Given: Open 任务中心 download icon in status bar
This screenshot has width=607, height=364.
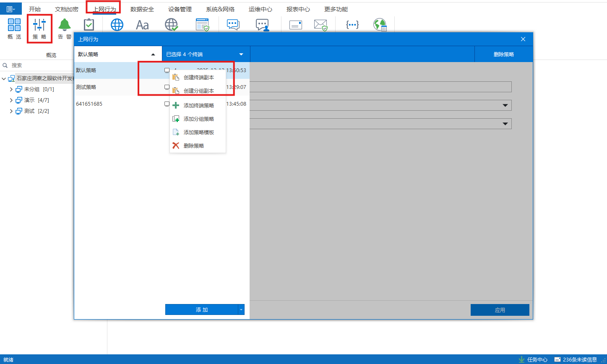Looking at the screenshot, I should (x=522, y=359).
